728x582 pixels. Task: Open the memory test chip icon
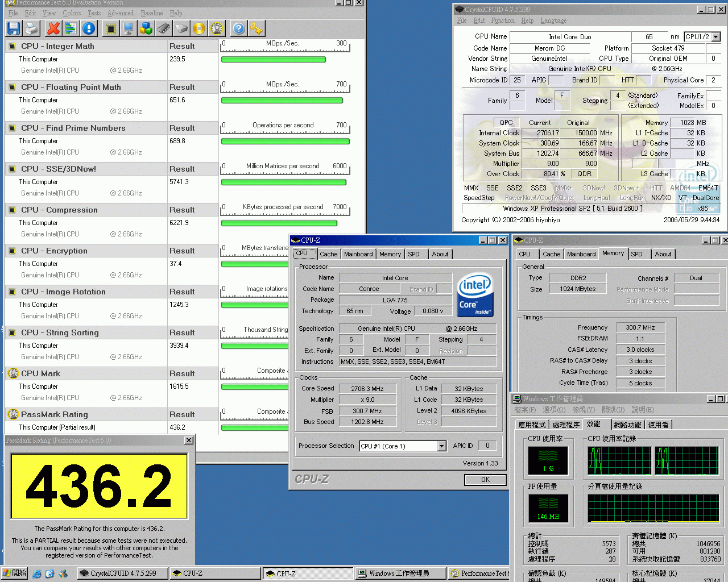[163, 28]
